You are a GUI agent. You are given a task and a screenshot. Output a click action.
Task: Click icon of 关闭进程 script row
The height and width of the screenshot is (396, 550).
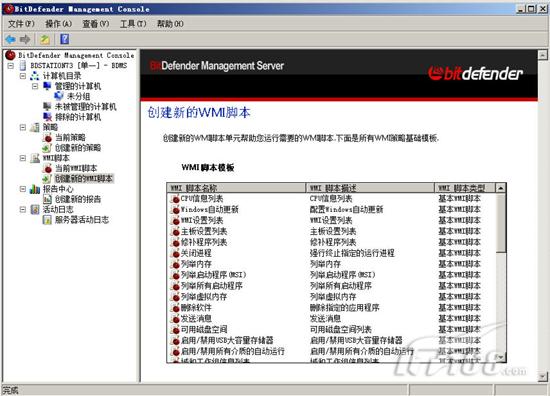pos(174,253)
